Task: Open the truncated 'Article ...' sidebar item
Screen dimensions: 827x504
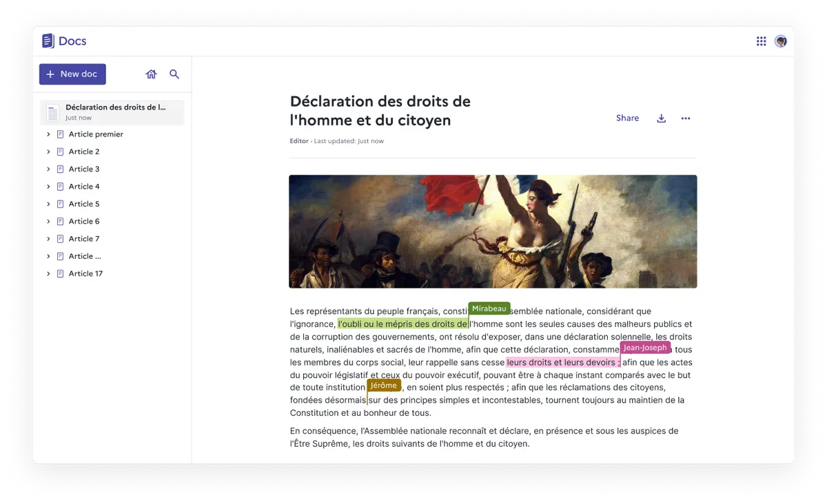Action: [x=85, y=256]
